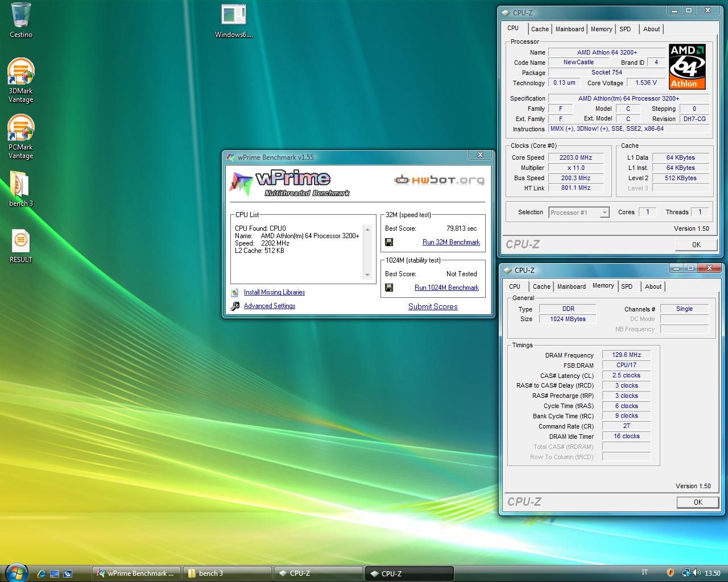This screenshot has height=582, width=728.
Task: Click the Switch between windows quick launch icon
Action: click(x=68, y=573)
